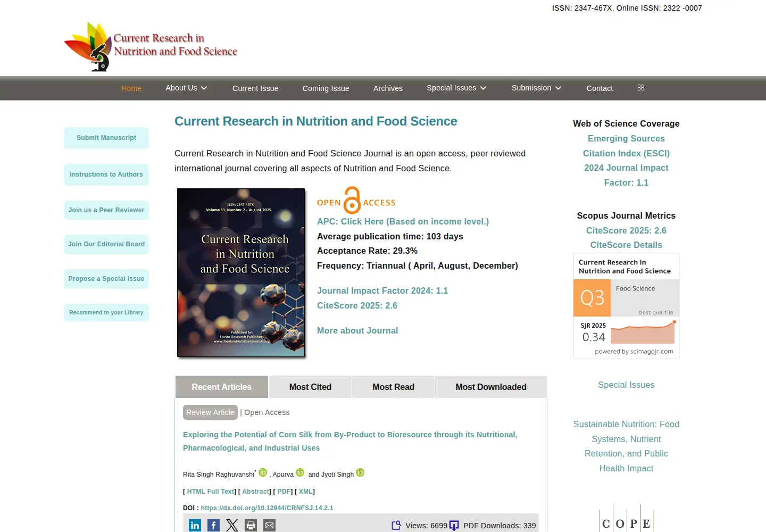Click the SJR 2025 trend chart
Viewport: 766px width, 532px height.
click(x=643, y=332)
